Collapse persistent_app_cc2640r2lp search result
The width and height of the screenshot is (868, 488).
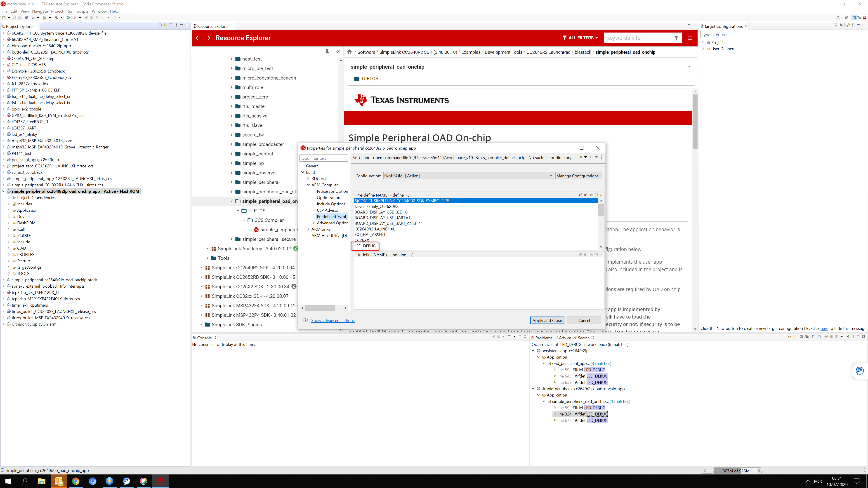533,351
